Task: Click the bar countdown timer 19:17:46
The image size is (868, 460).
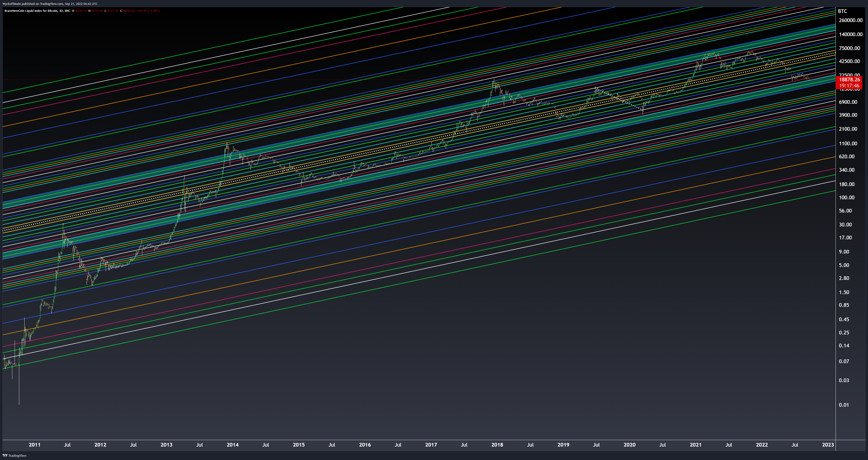Action: point(849,86)
